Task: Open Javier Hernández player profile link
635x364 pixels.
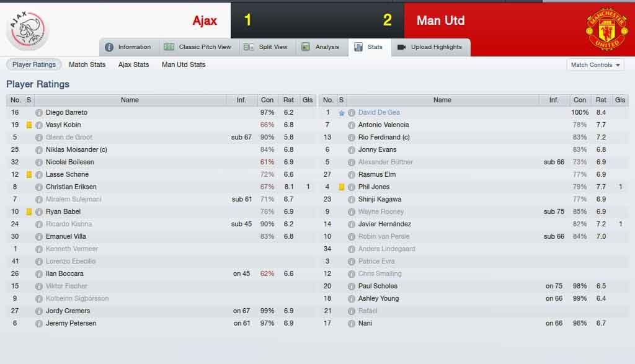Action: click(x=384, y=224)
